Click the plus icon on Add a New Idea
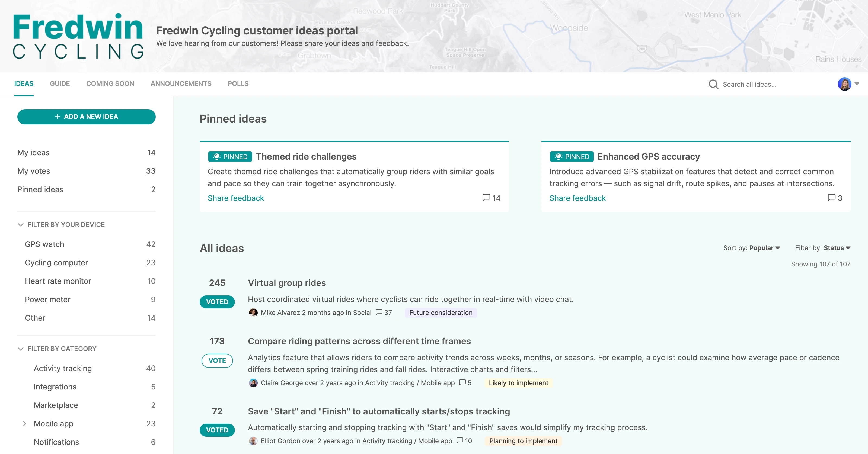The image size is (868, 454). [57, 117]
